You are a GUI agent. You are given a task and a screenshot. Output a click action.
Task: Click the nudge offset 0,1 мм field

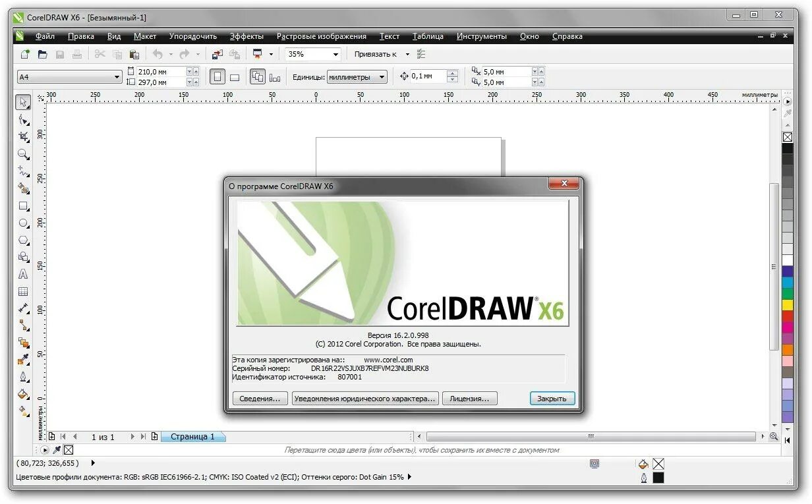tap(428, 76)
